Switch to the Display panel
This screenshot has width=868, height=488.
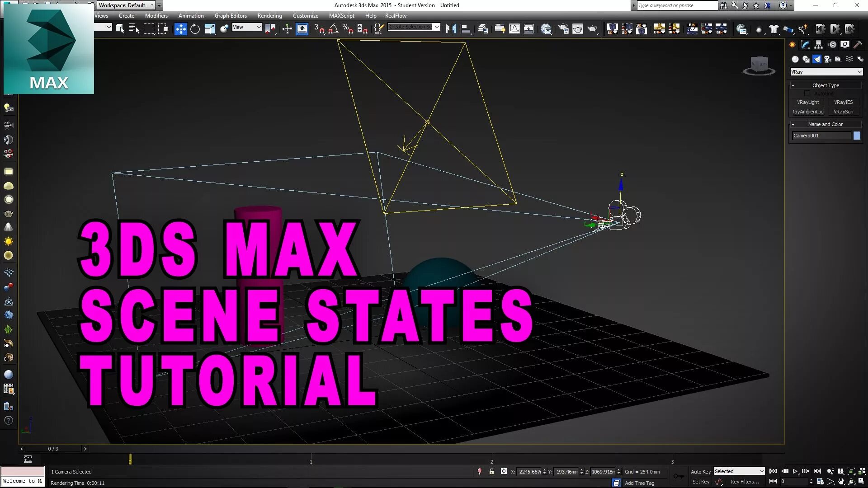pos(845,45)
